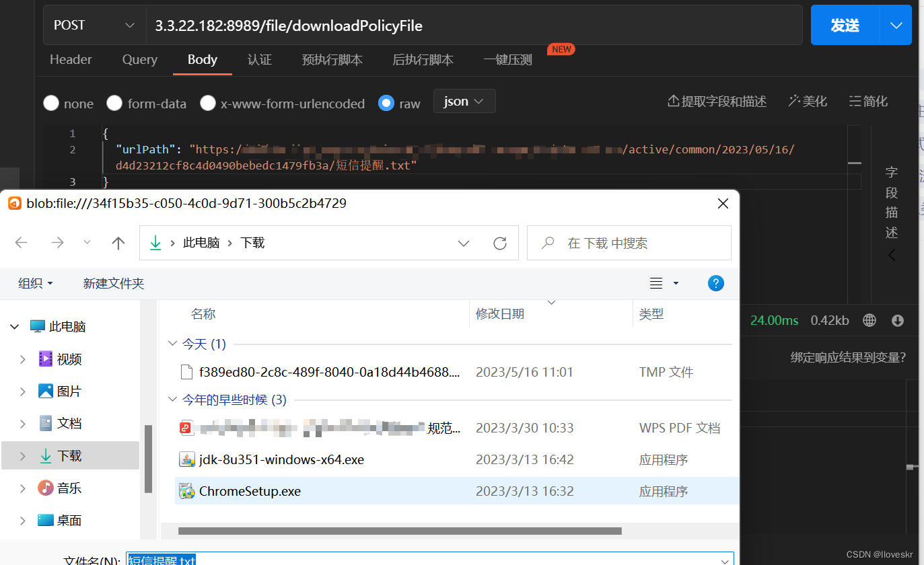This screenshot has height=565, width=924.
Task: Collapse the 此电脑 tree node
Action: tap(15, 327)
